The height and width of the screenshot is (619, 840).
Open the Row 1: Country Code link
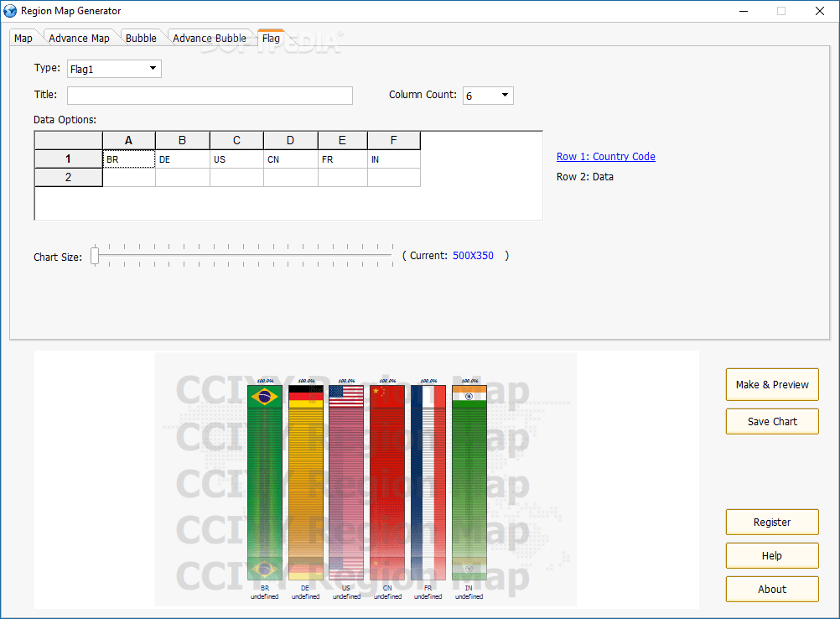(606, 157)
